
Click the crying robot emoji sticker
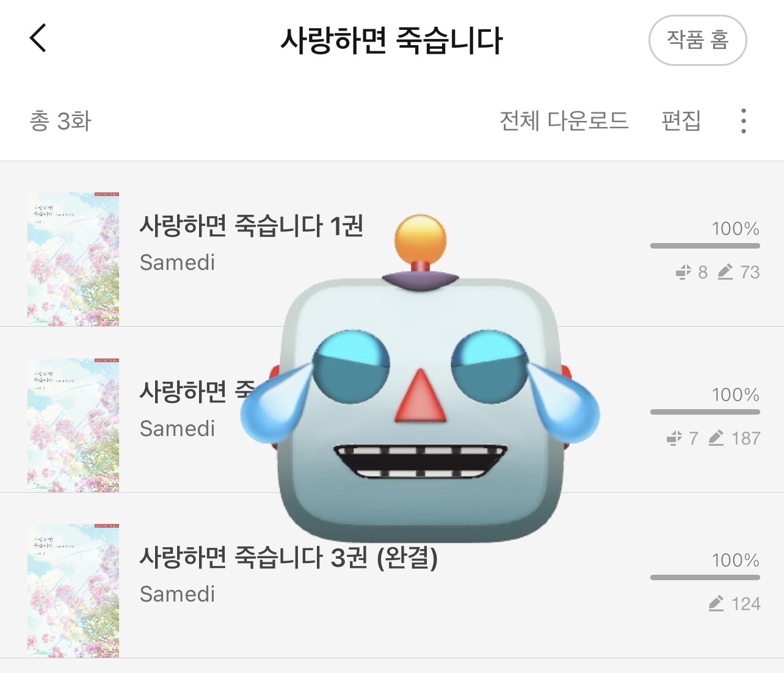click(420, 378)
